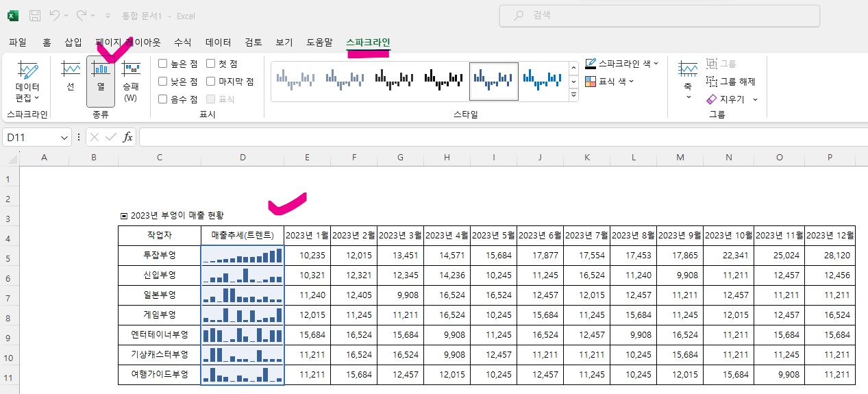Switch to the 홈 ribbon tab
868x394 pixels.
click(47, 42)
